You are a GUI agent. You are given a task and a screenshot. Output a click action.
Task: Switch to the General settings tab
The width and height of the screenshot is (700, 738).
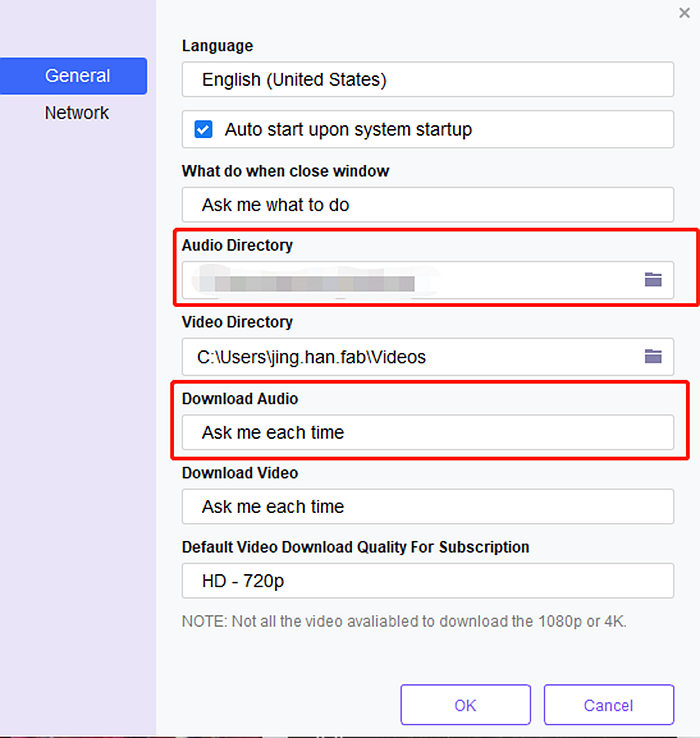pyautogui.click(x=77, y=76)
